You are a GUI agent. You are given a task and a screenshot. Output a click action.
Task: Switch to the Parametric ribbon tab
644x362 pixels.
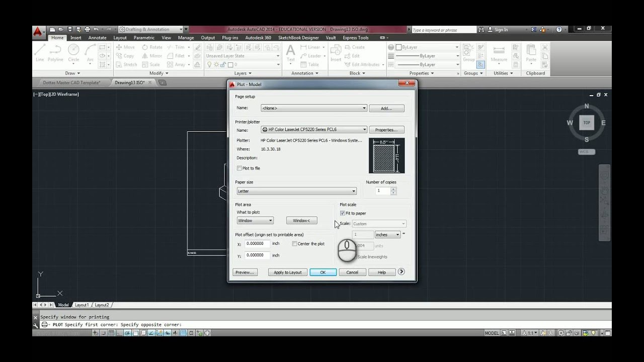144,38
